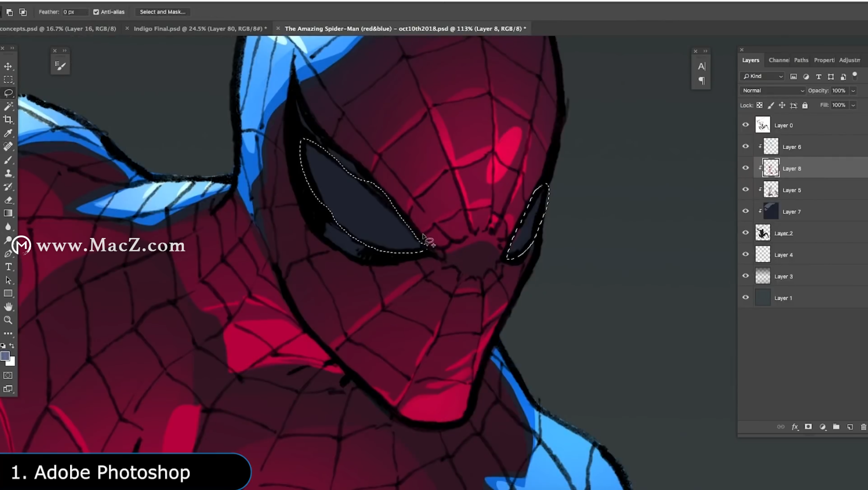Image resolution: width=868 pixels, height=490 pixels.
Task: Hide Layer 0 visibility eye
Action: pyautogui.click(x=745, y=125)
